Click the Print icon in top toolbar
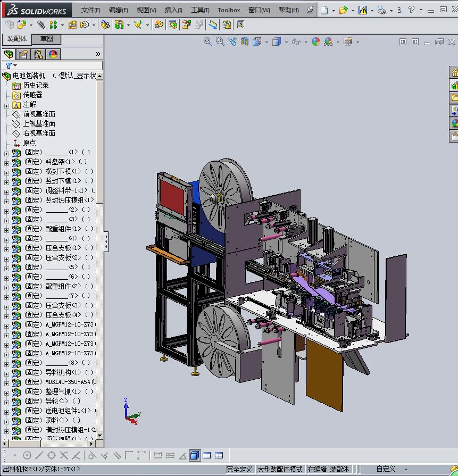Viewport: 458px width, 476px height. pyautogui.click(x=381, y=10)
